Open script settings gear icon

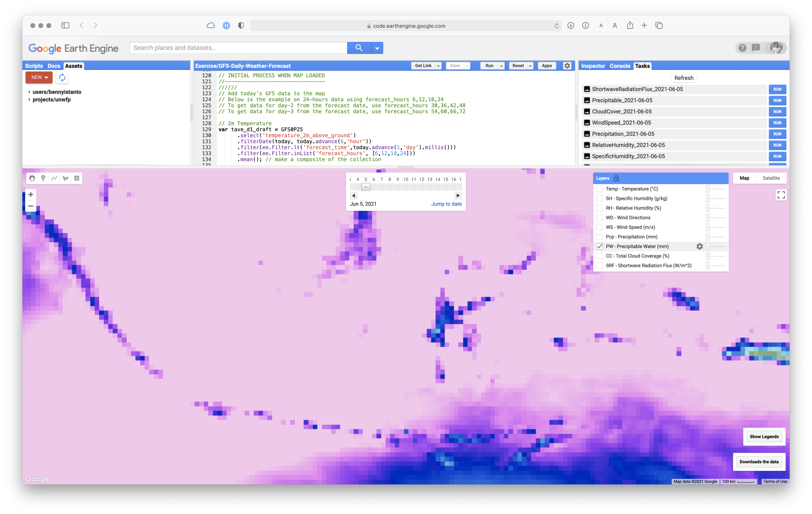(x=567, y=66)
